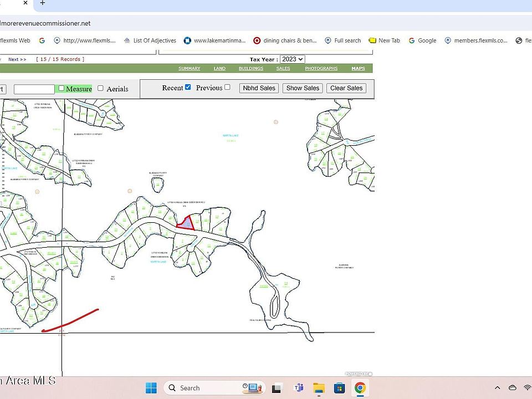Open the new browser tab plus button
The width and height of the screenshot is (532, 399).
pos(43,3)
